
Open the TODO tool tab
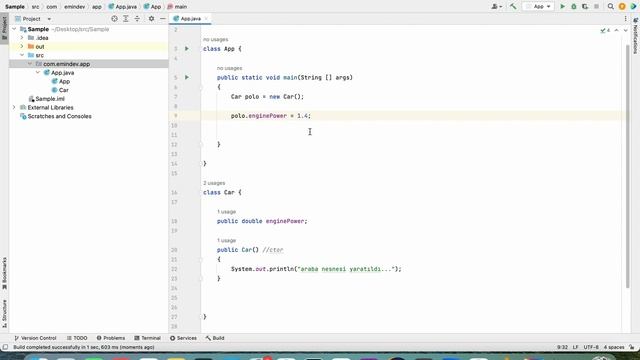pyautogui.click(x=77, y=338)
